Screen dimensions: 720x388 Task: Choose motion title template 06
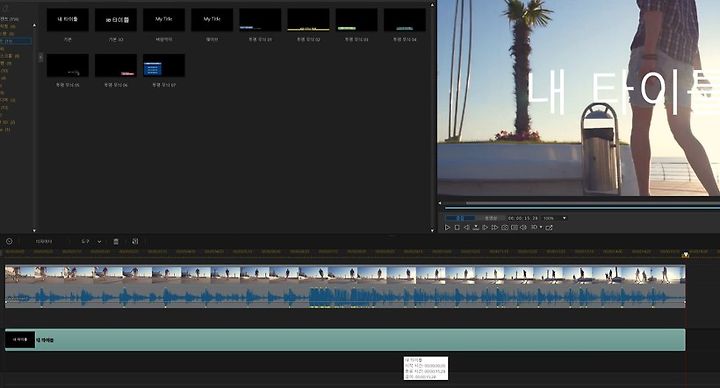click(116, 65)
